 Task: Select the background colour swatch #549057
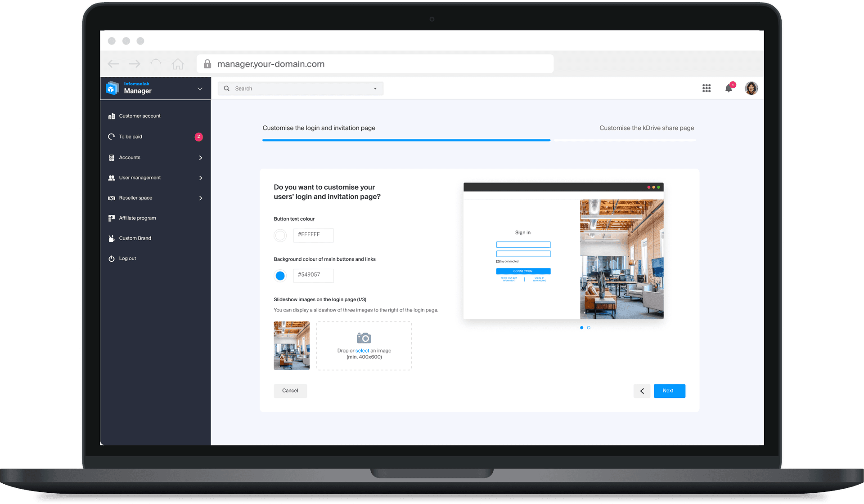[280, 275]
